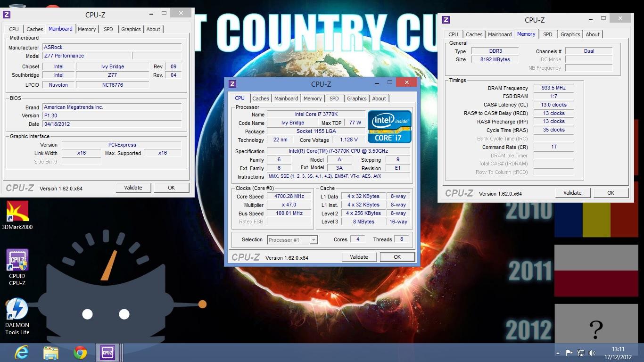Click the Intel Core i7 logo badge
644x362 pixels.
pos(389,127)
